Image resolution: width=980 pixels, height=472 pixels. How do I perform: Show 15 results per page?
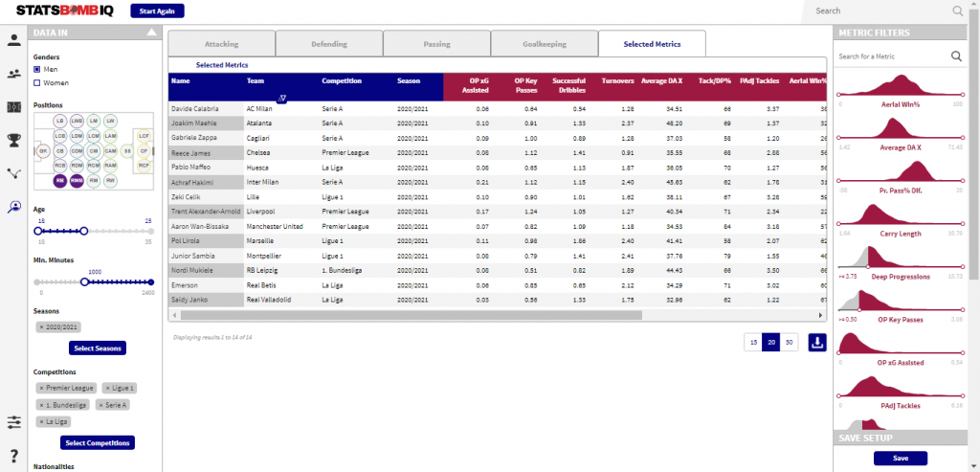tap(753, 342)
